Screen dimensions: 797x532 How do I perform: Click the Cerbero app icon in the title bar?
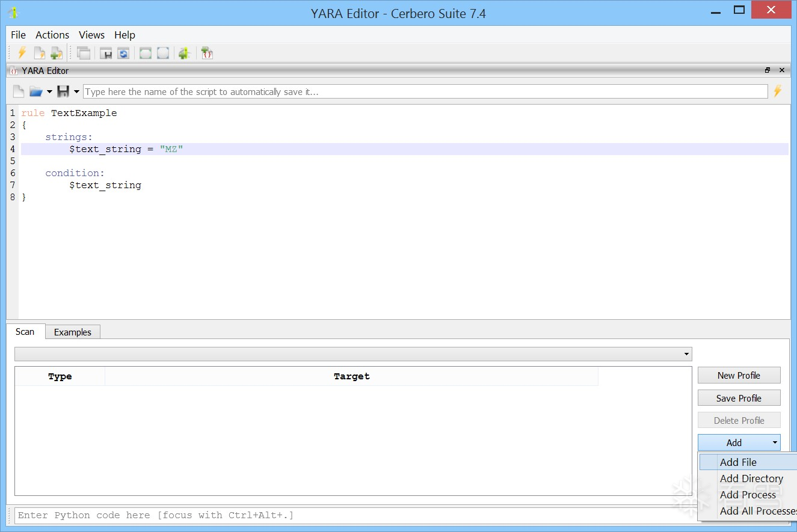(13, 13)
